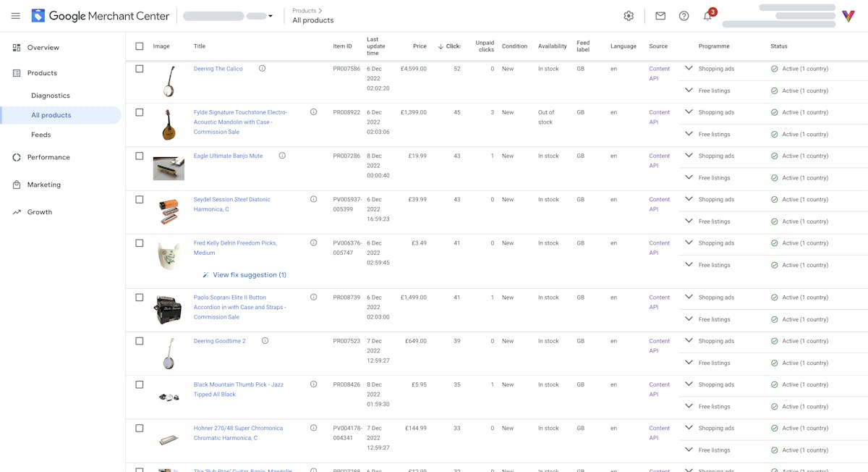Open Seydel Session Steel Diatonic Harmonica link
Image resolution: width=868 pixels, height=472 pixels.
click(x=232, y=204)
